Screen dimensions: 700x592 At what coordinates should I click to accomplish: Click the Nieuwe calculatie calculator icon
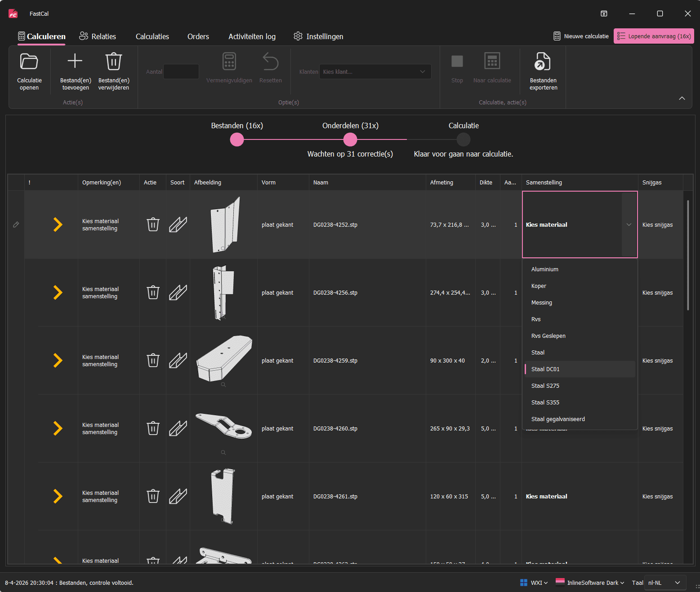click(x=557, y=36)
